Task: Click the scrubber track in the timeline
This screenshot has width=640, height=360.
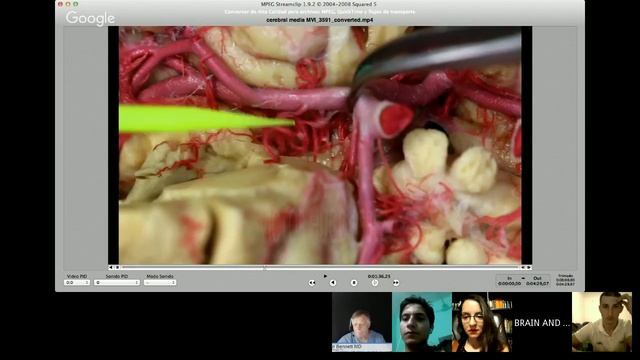Action: pyautogui.click(x=320, y=267)
